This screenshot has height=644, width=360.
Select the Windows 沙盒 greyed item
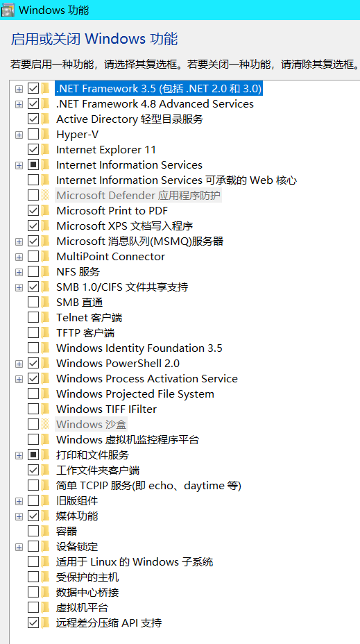(x=91, y=424)
